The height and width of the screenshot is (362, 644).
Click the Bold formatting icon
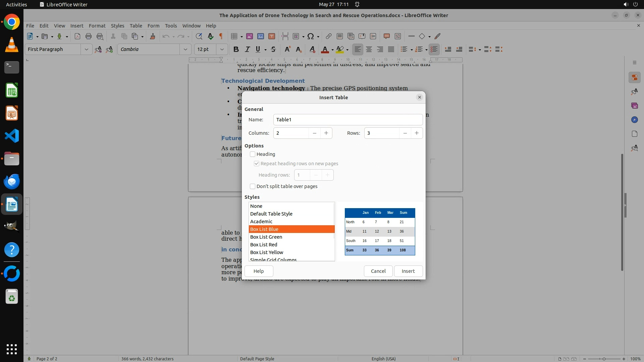click(236, 49)
